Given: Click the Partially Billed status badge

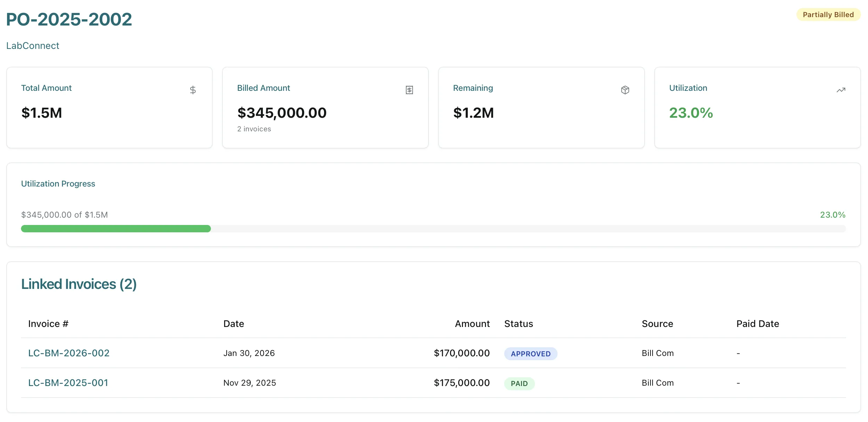Looking at the screenshot, I should (x=828, y=14).
